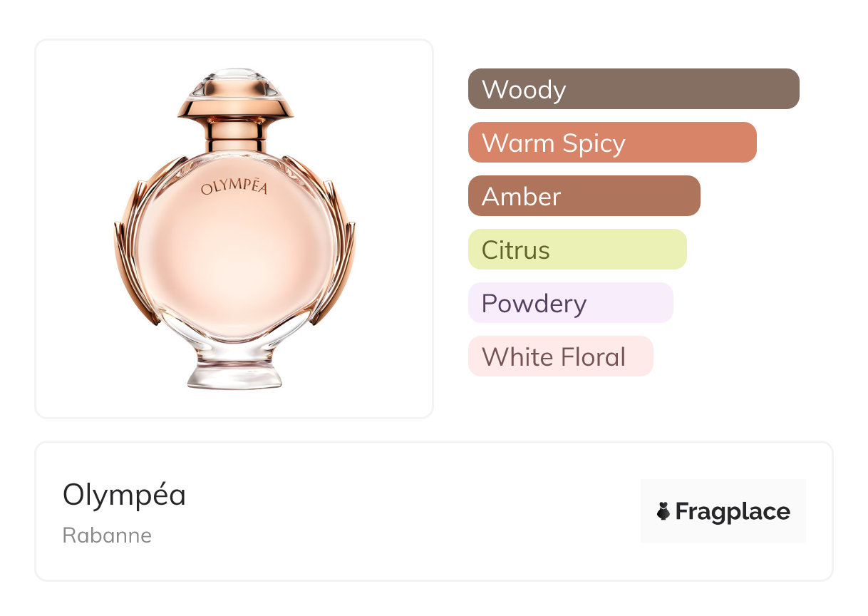
Task: Click the perfume bottle's glass cap
Action: point(235,86)
